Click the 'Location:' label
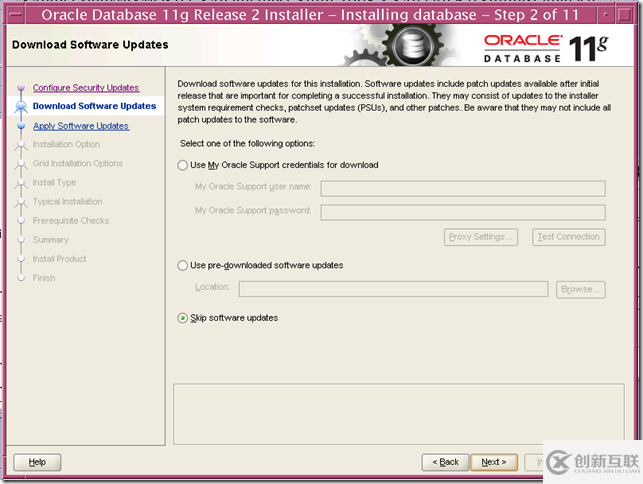This screenshot has height=484, width=643. [x=212, y=287]
